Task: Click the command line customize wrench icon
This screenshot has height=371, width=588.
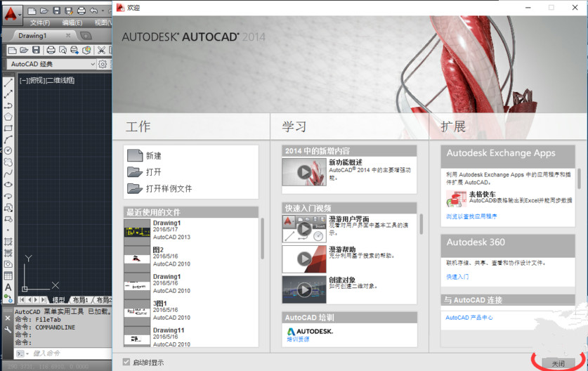Action: (8, 330)
